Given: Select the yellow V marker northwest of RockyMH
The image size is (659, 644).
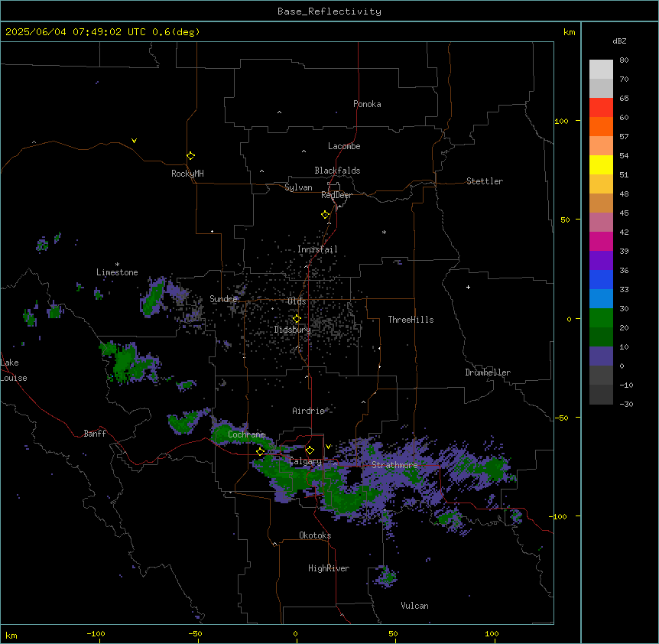Looking at the screenshot, I should point(134,141).
